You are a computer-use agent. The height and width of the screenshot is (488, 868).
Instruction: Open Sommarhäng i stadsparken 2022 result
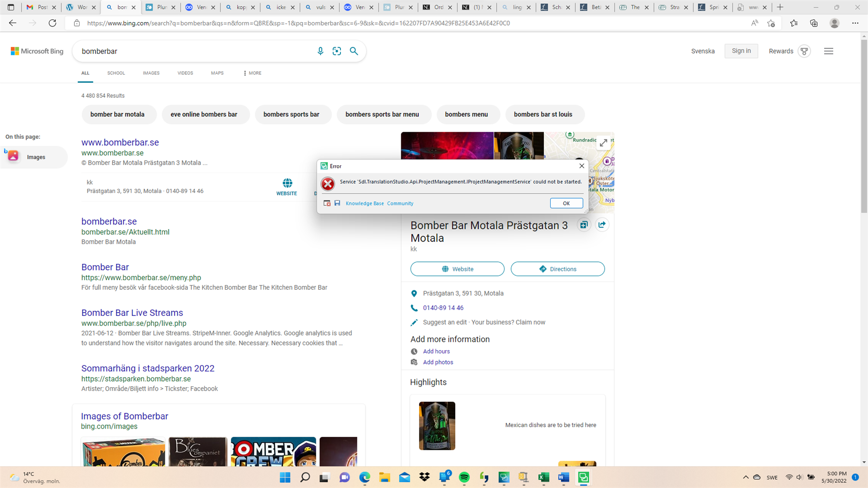point(148,368)
